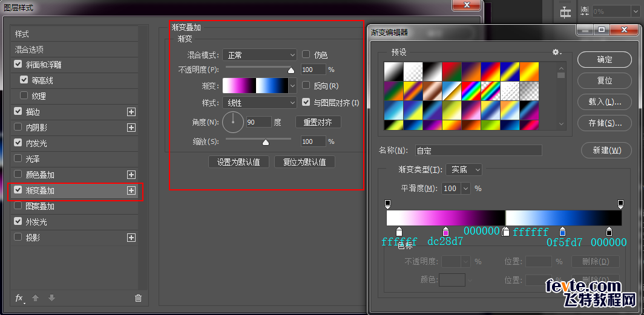644x315 pixels.
Task: Select 混合选项 in left list
Action: click(74, 50)
